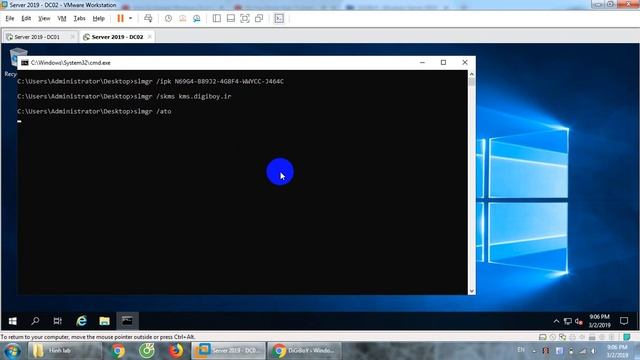Open the host Windows 7 Start orb

pyautogui.click(x=12, y=351)
